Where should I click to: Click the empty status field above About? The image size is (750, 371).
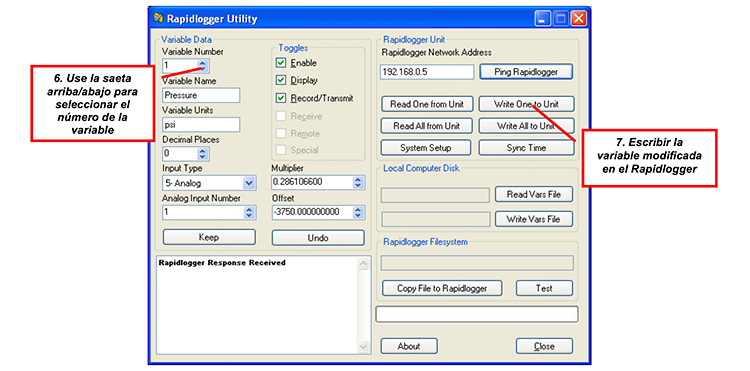[477, 314]
